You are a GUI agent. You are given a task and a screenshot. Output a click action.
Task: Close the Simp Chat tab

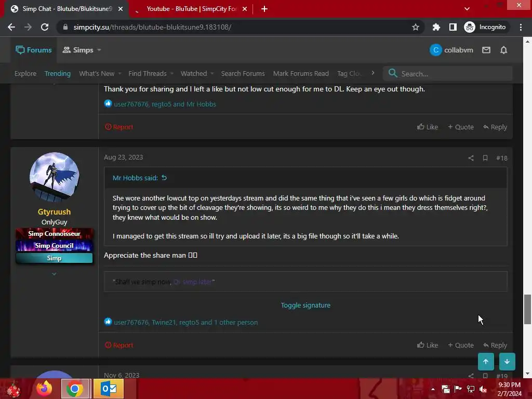121,9
